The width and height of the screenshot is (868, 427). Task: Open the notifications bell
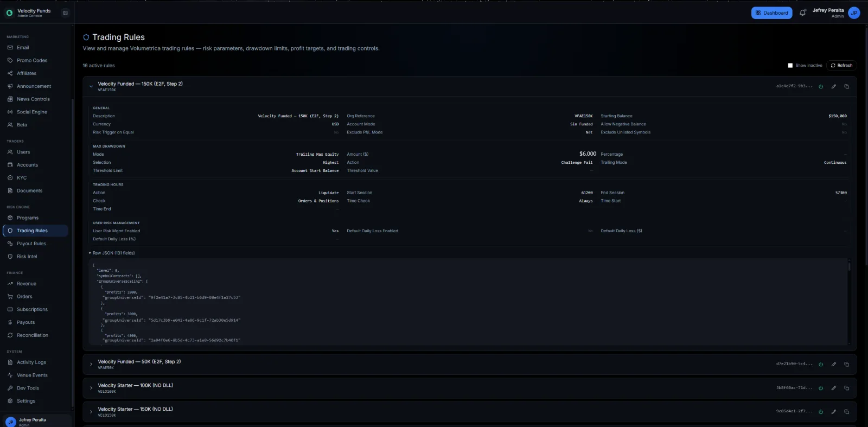802,13
